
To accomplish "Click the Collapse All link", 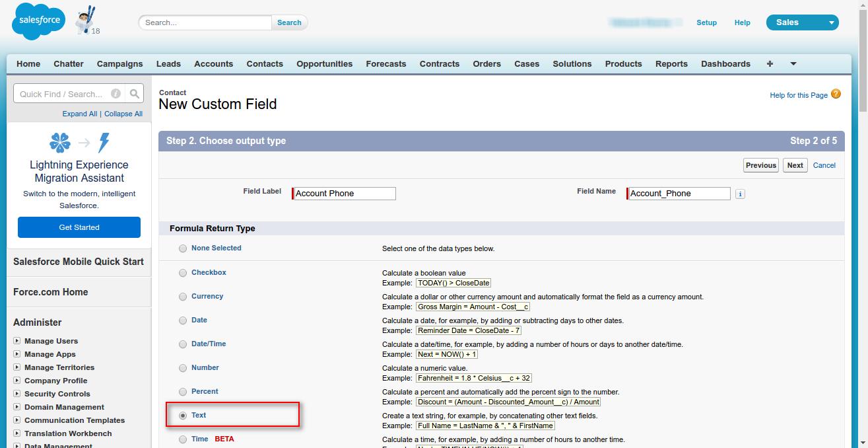I will click(123, 113).
